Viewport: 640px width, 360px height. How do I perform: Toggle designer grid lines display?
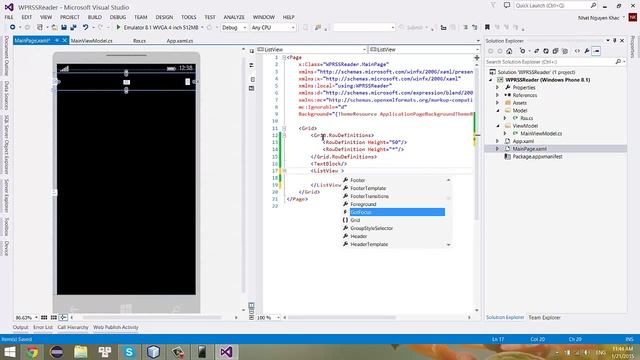[x=44, y=317]
